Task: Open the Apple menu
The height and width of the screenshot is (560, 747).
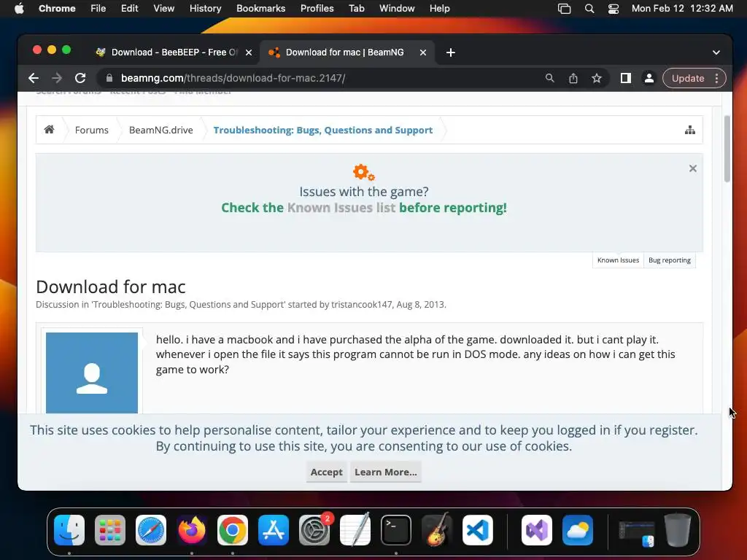Action: (19, 9)
